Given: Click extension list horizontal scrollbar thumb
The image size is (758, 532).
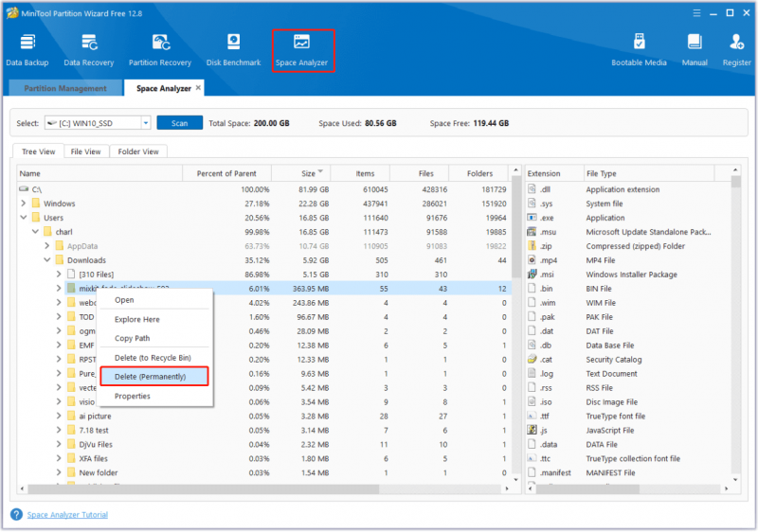Looking at the screenshot, I should coord(587,488).
